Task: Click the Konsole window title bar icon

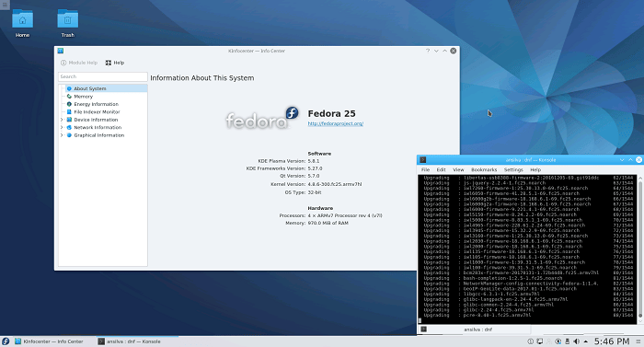Action: click(x=422, y=159)
